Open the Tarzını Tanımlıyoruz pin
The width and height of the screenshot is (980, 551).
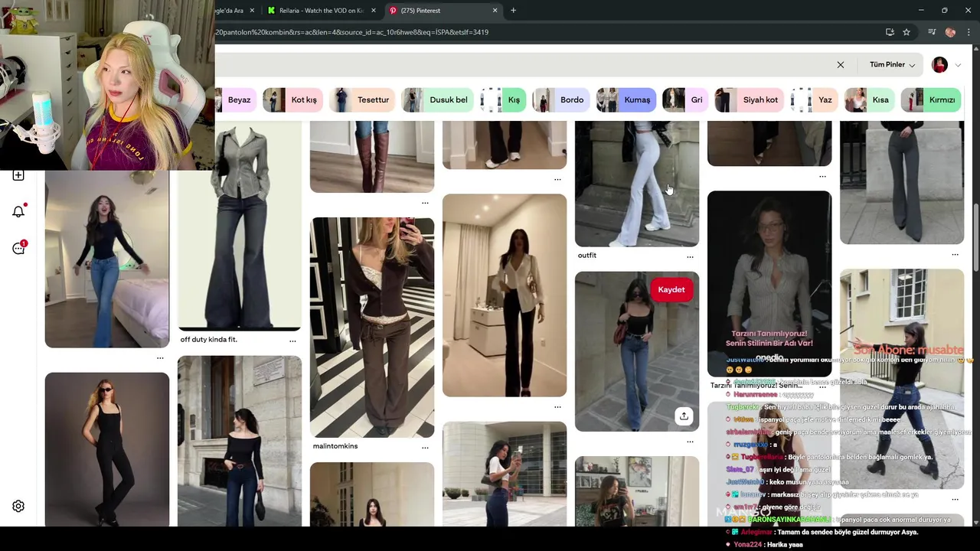tap(769, 283)
